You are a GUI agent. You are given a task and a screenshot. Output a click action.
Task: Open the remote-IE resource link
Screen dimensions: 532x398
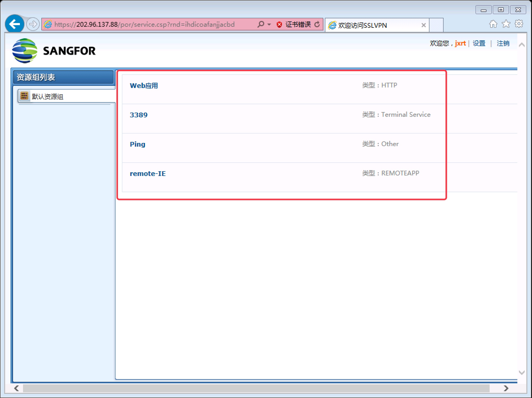click(148, 174)
